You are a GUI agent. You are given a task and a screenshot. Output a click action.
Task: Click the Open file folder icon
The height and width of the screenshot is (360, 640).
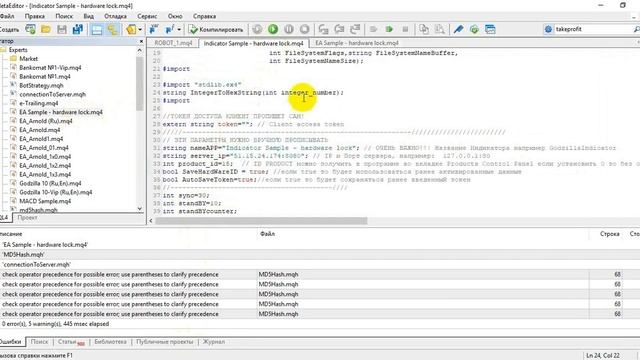coord(46,29)
